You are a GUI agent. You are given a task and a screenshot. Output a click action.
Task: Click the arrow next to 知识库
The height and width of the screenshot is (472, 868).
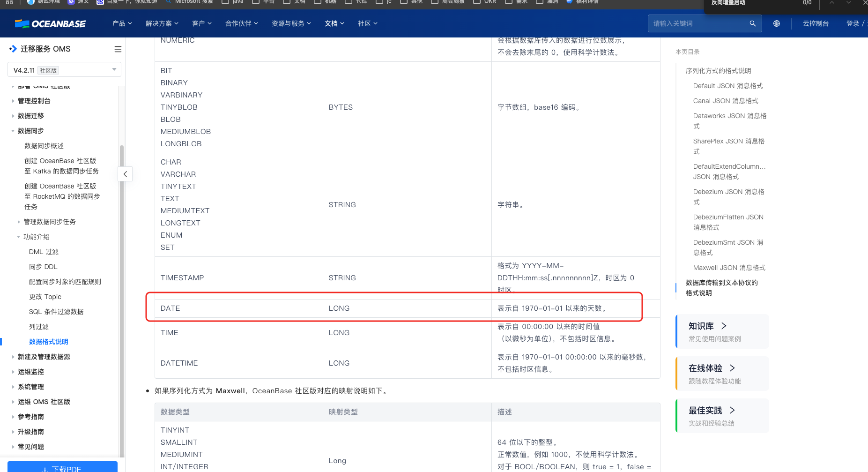724,326
